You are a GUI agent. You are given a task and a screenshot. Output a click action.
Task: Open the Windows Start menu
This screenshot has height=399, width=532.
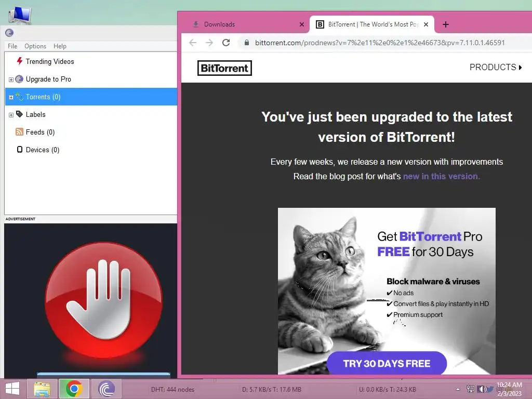[x=12, y=389]
